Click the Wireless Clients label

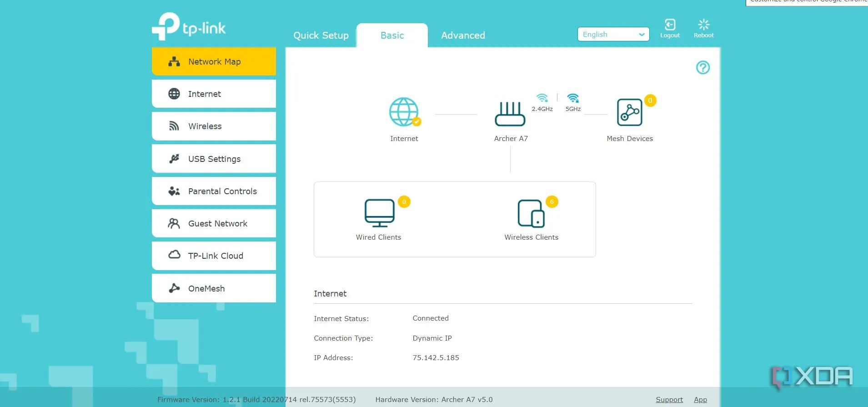point(531,237)
